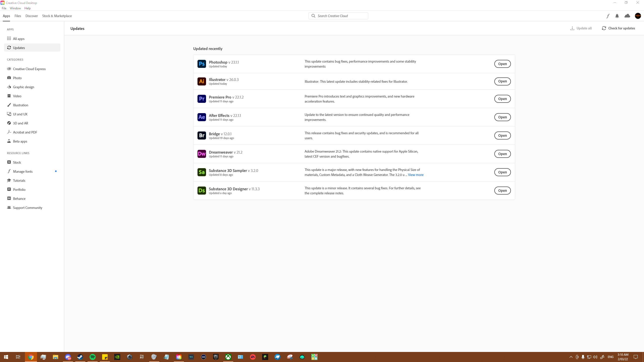Switch to the Discover tab
The height and width of the screenshot is (362, 644).
click(x=32, y=16)
